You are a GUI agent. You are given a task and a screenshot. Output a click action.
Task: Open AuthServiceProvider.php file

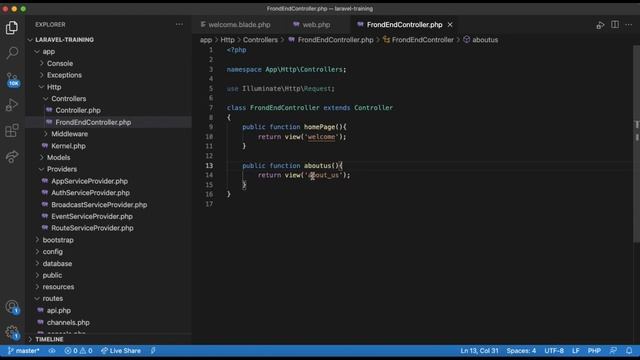(90, 193)
